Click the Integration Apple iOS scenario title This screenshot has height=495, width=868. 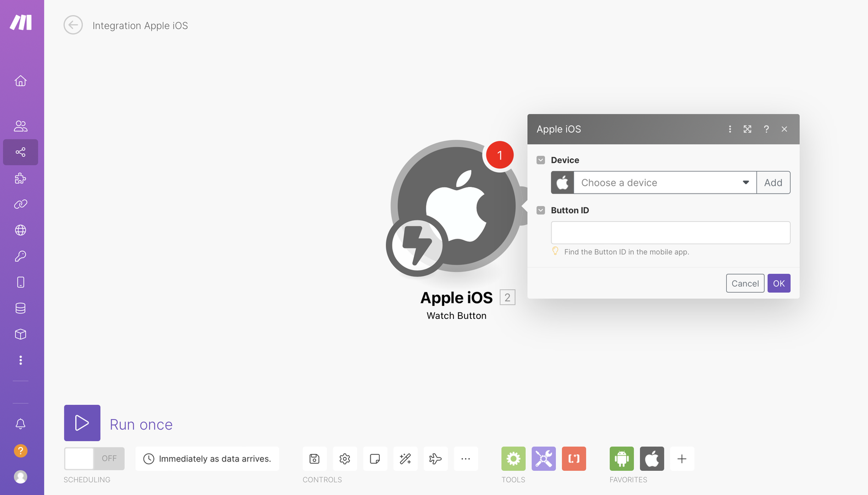[x=140, y=25]
